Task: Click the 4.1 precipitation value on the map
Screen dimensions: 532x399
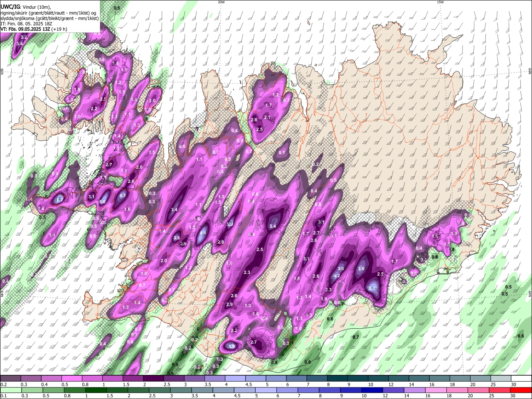Action: coord(123,195)
